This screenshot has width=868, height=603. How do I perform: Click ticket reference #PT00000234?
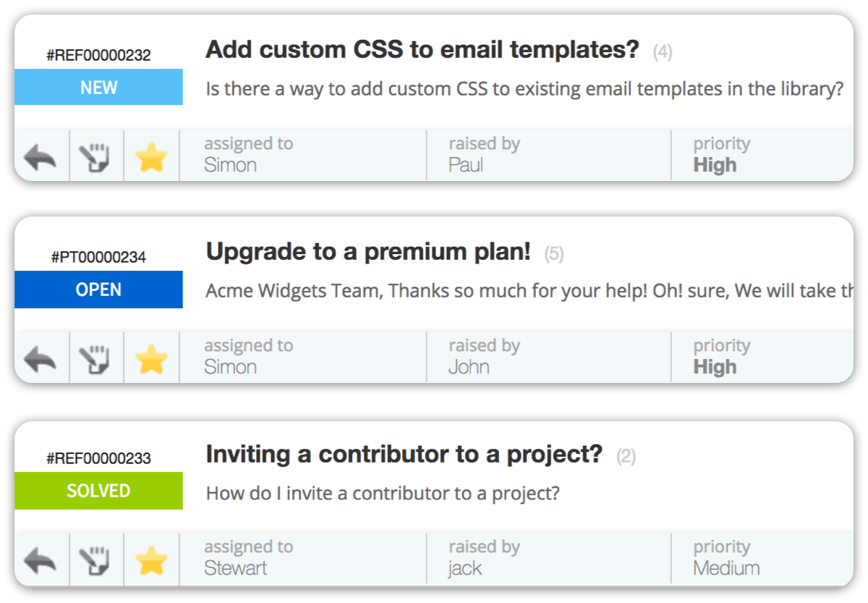tap(98, 257)
